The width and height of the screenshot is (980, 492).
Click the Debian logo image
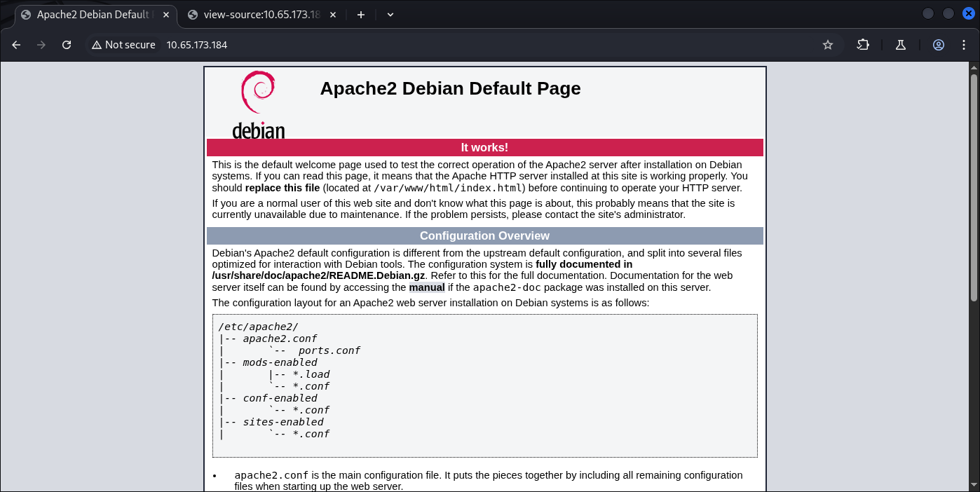(259, 104)
